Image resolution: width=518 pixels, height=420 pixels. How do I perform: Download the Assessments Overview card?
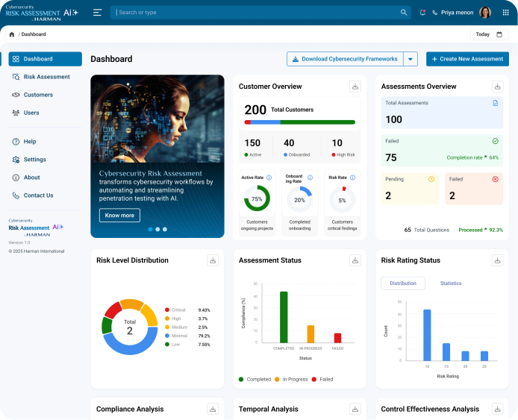498,87
